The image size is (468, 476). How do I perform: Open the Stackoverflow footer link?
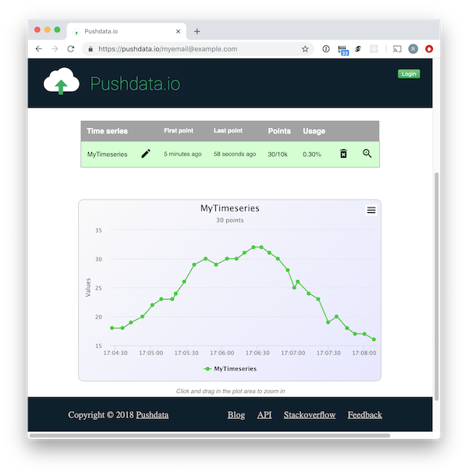(310, 414)
